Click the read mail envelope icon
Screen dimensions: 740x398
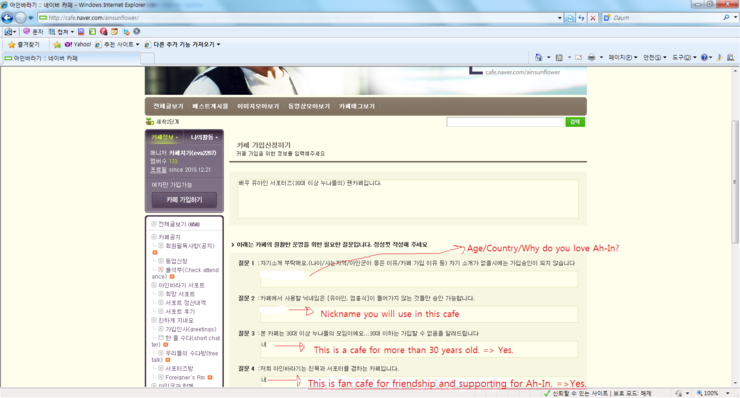click(x=579, y=57)
